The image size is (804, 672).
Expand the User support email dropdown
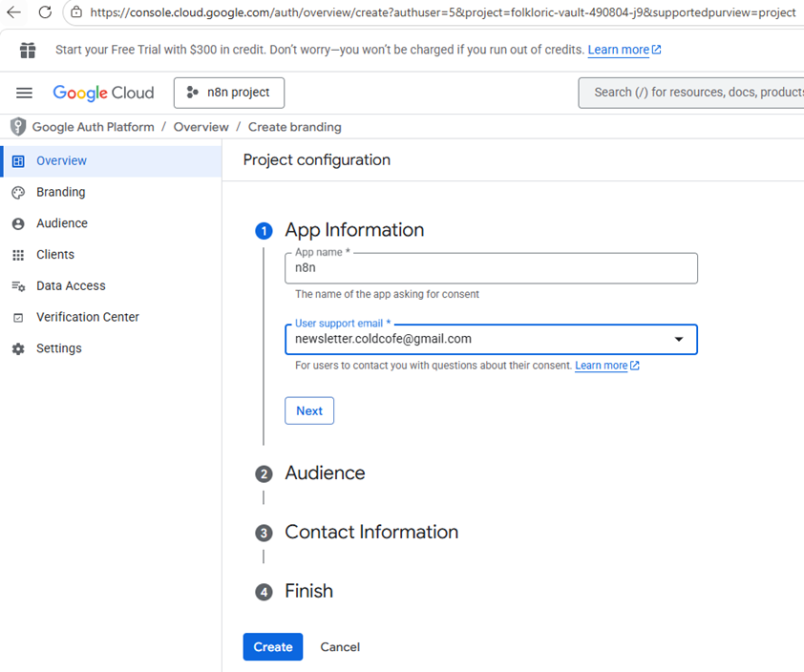pyautogui.click(x=679, y=340)
